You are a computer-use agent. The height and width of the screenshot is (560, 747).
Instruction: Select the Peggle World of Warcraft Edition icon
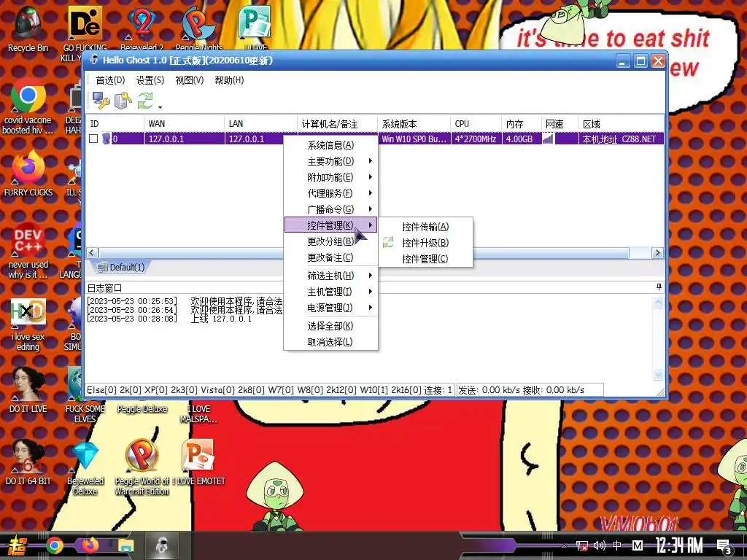coord(142,467)
